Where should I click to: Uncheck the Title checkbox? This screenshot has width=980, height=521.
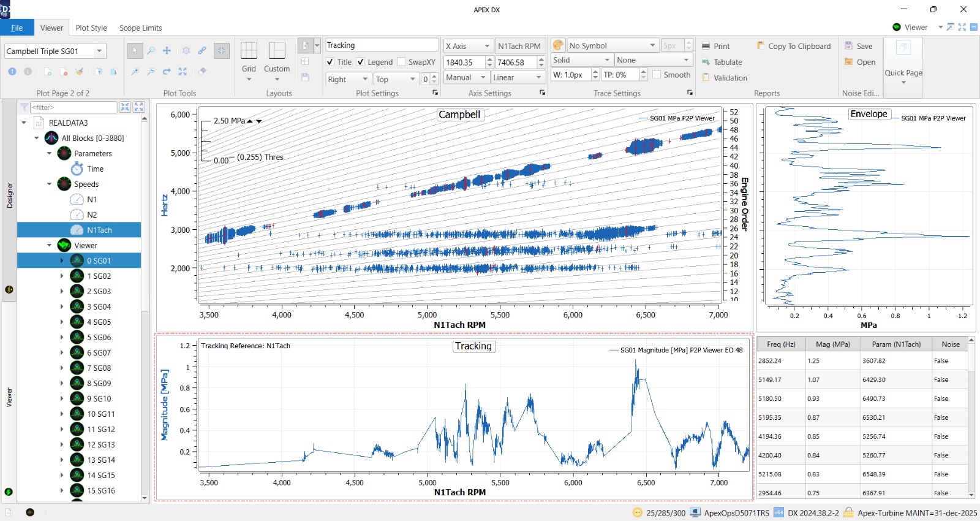pos(330,62)
